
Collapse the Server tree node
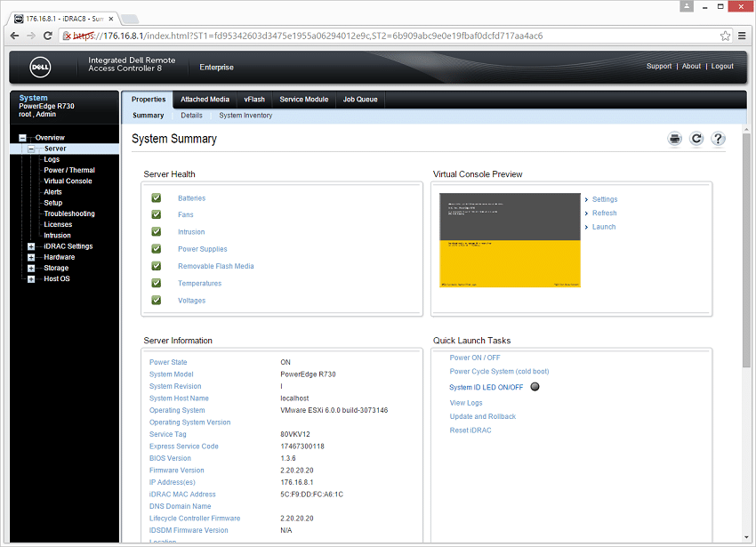click(x=31, y=149)
